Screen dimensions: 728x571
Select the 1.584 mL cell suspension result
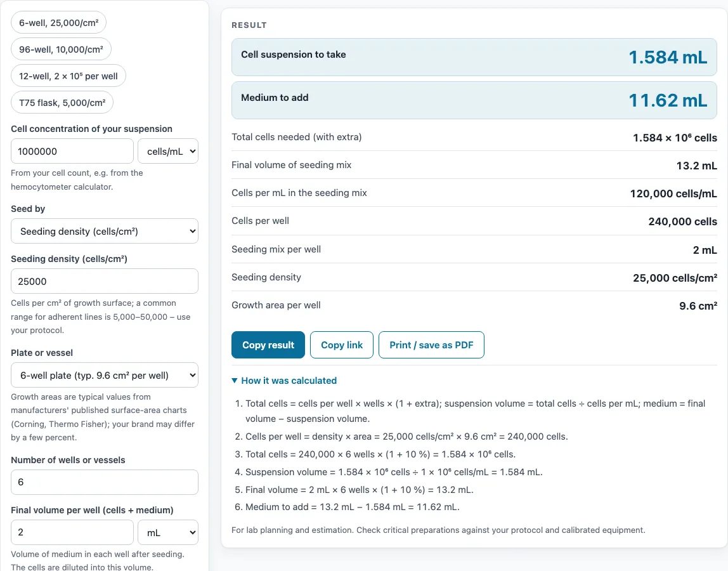coord(668,57)
